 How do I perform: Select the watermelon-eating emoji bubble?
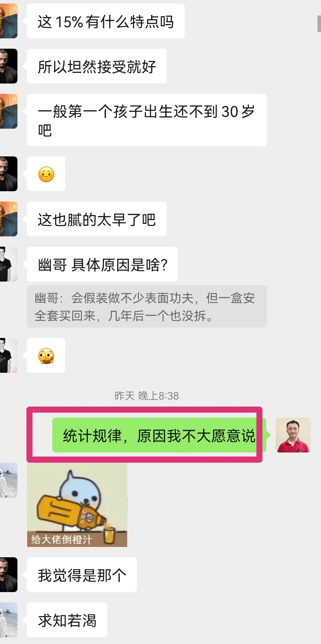click(46, 355)
